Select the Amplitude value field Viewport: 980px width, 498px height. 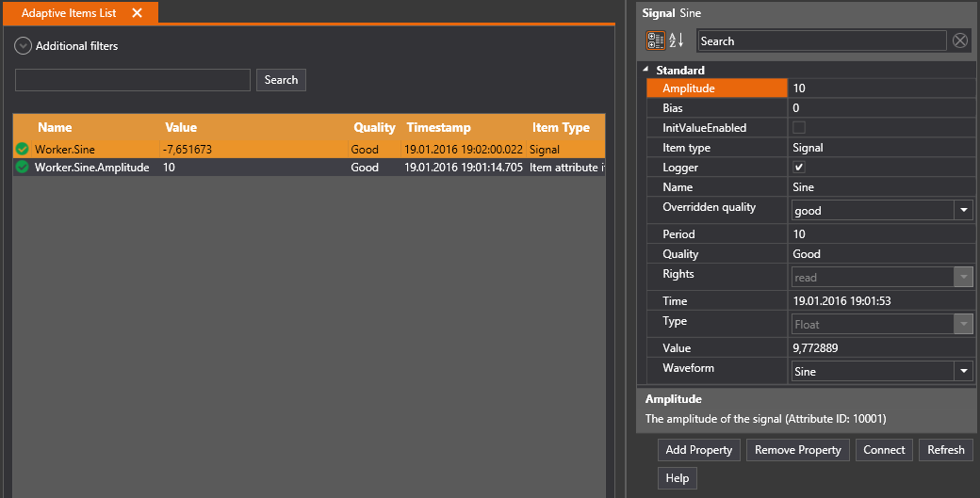tap(881, 88)
